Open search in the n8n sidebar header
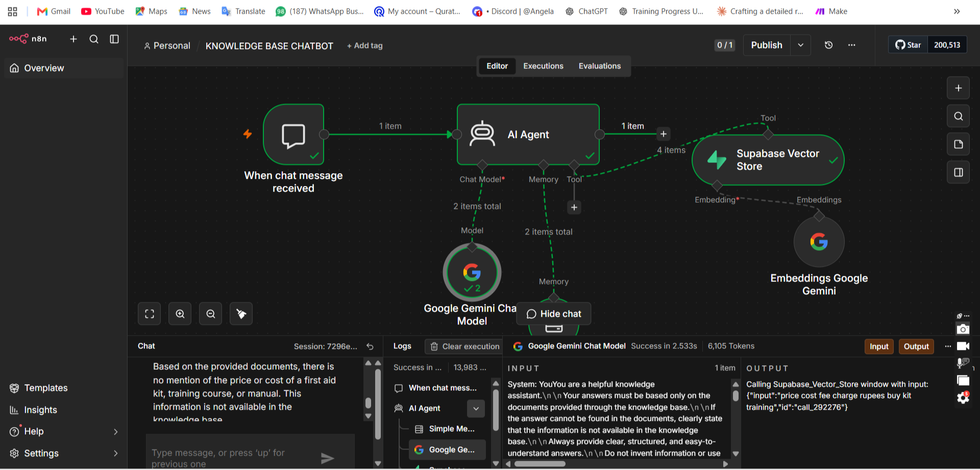The image size is (980, 470). click(94, 39)
